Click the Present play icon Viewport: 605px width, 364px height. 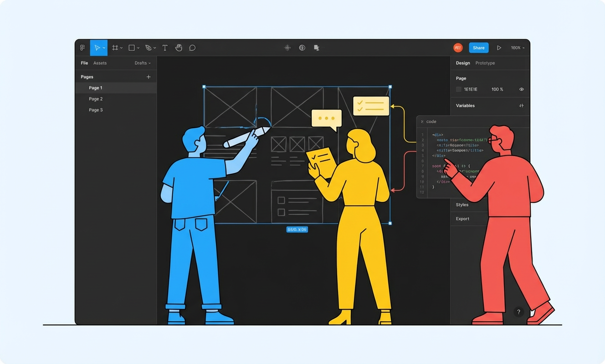pos(499,48)
